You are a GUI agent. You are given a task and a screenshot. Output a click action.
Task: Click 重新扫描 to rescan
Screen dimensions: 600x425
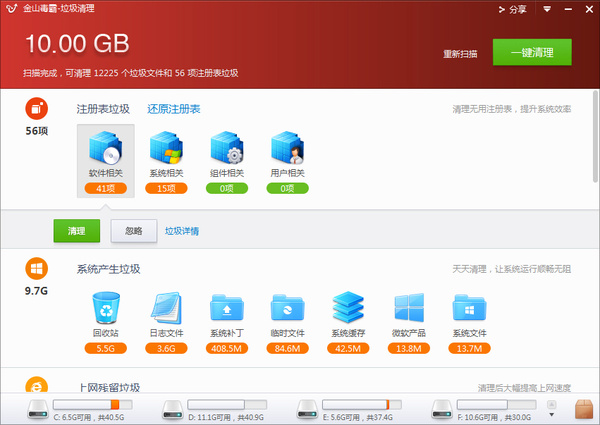pos(460,54)
